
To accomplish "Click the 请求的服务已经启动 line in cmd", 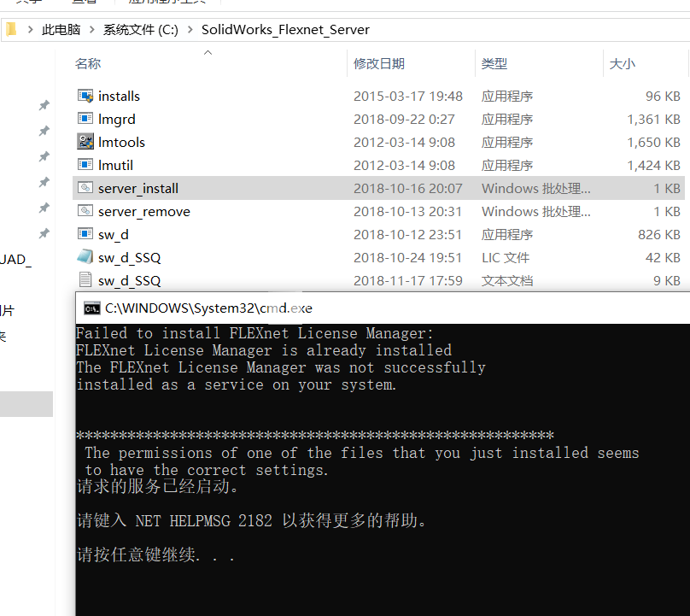I will tap(157, 486).
